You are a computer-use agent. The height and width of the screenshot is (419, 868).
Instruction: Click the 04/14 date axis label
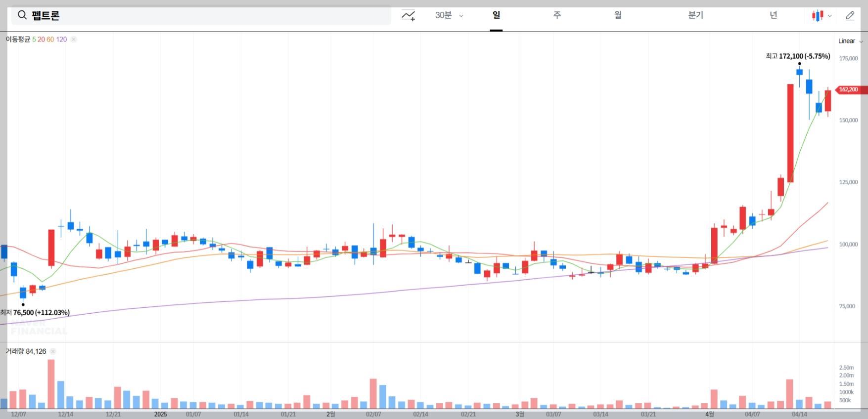click(x=800, y=415)
